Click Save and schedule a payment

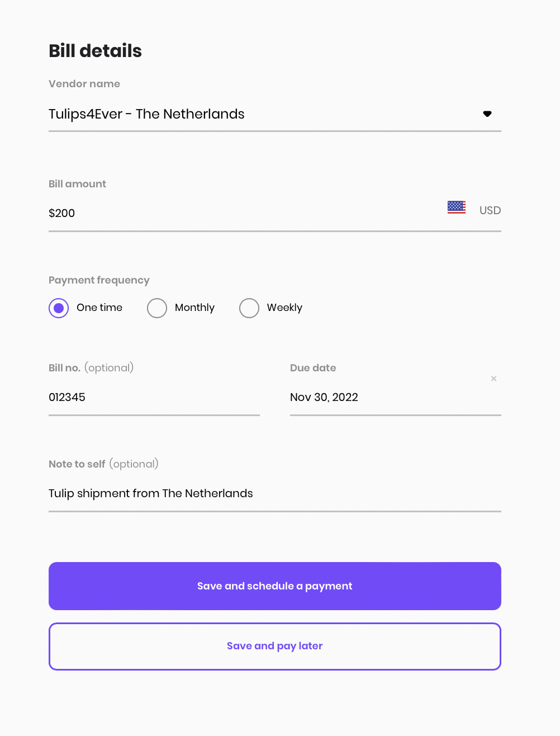point(275,586)
